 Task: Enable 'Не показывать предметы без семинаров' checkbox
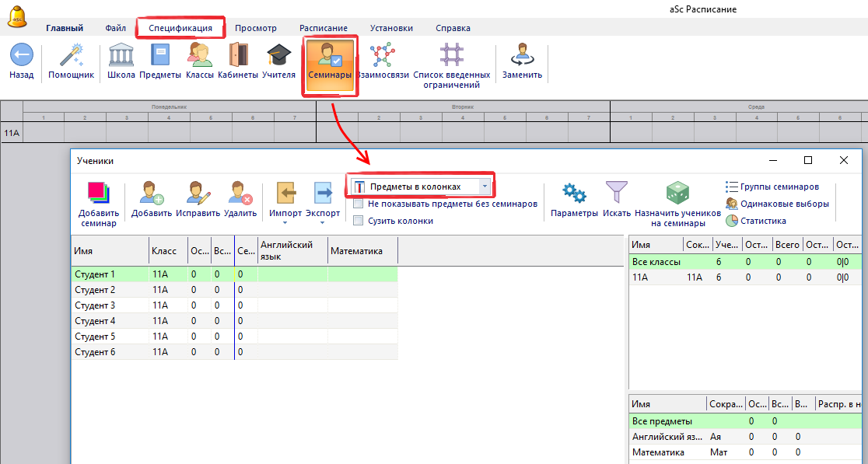tap(359, 204)
